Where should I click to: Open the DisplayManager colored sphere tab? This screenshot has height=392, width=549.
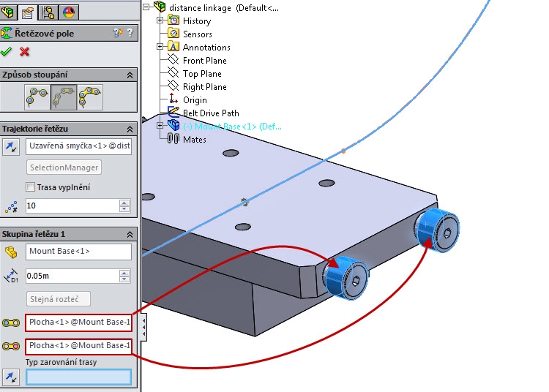click(69, 12)
